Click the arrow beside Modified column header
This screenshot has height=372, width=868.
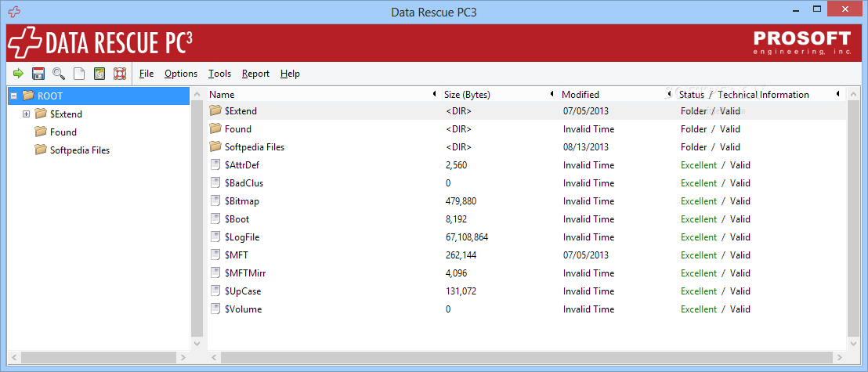[x=670, y=94]
